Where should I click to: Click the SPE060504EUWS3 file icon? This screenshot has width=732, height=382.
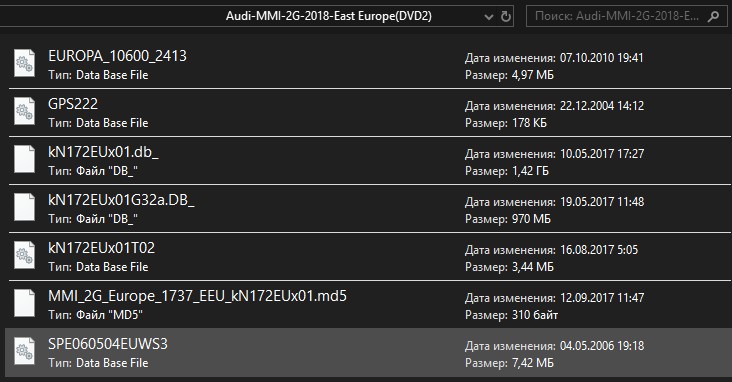click(24, 351)
